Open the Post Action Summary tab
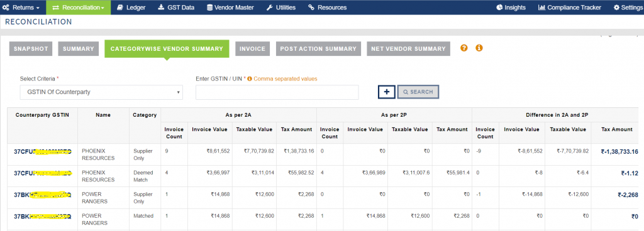This screenshot has width=644, height=231. tap(318, 49)
